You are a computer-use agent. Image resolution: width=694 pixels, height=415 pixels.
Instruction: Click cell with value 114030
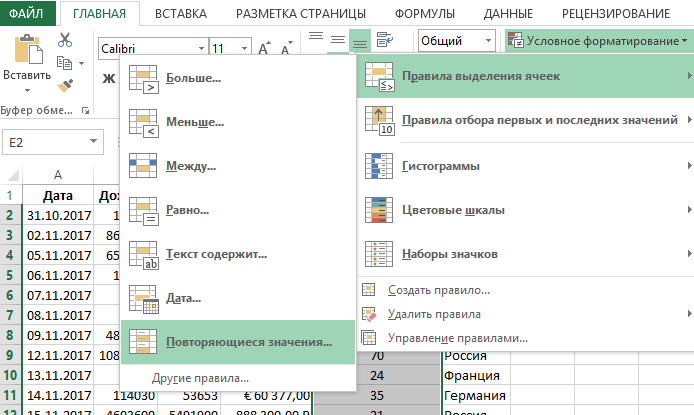point(125,396)
